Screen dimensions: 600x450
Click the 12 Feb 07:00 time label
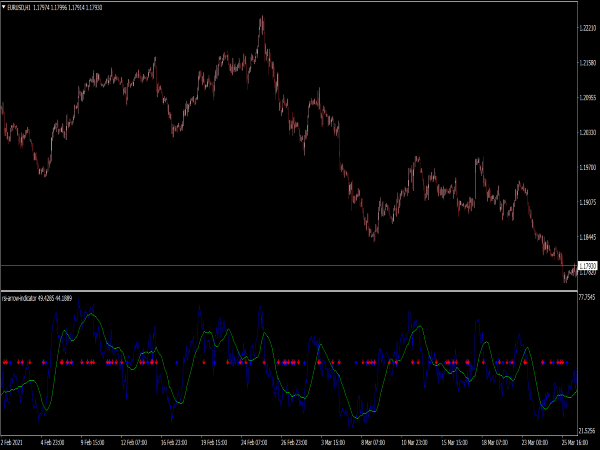coord(134,443)
